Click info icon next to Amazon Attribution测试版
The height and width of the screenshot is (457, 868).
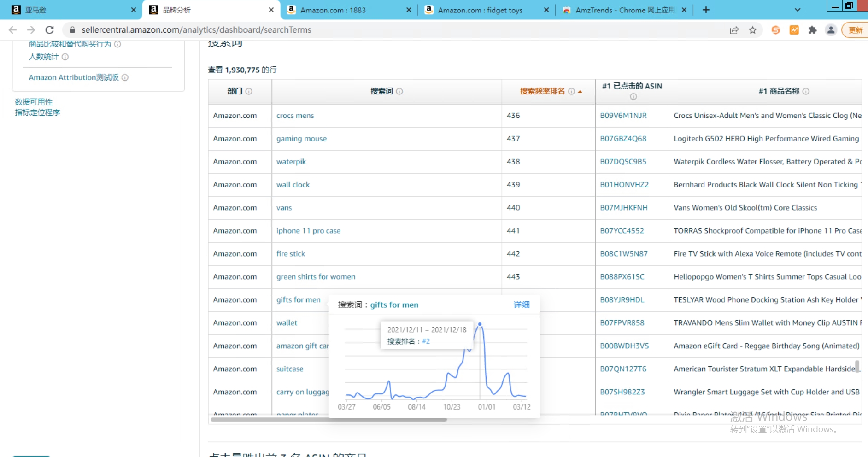tap(125, 77)
